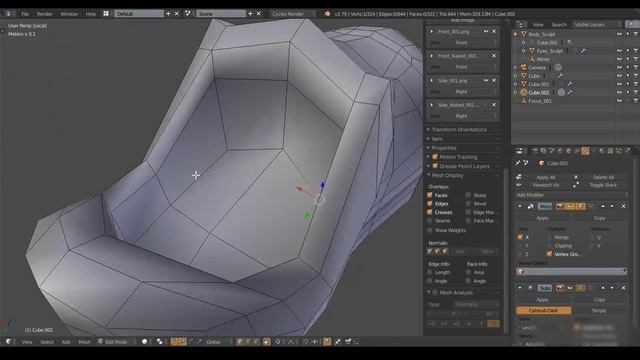
Task: Copy the Subsurf modifier
Action: coord(599,300)
